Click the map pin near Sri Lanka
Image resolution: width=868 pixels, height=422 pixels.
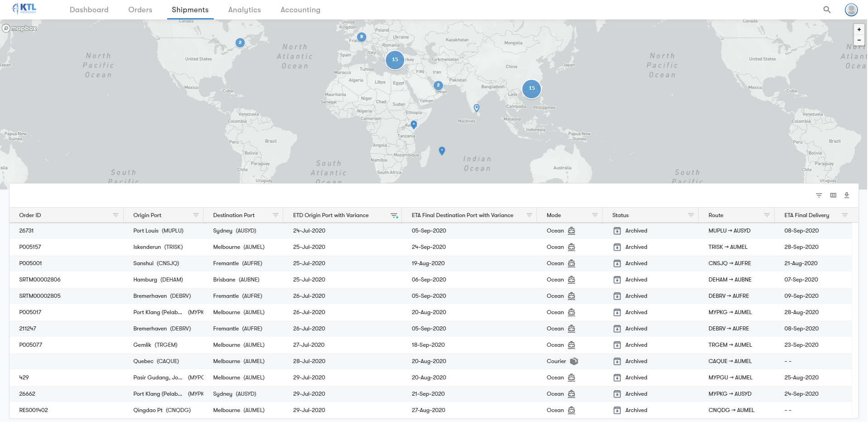(x=476, y=108)
